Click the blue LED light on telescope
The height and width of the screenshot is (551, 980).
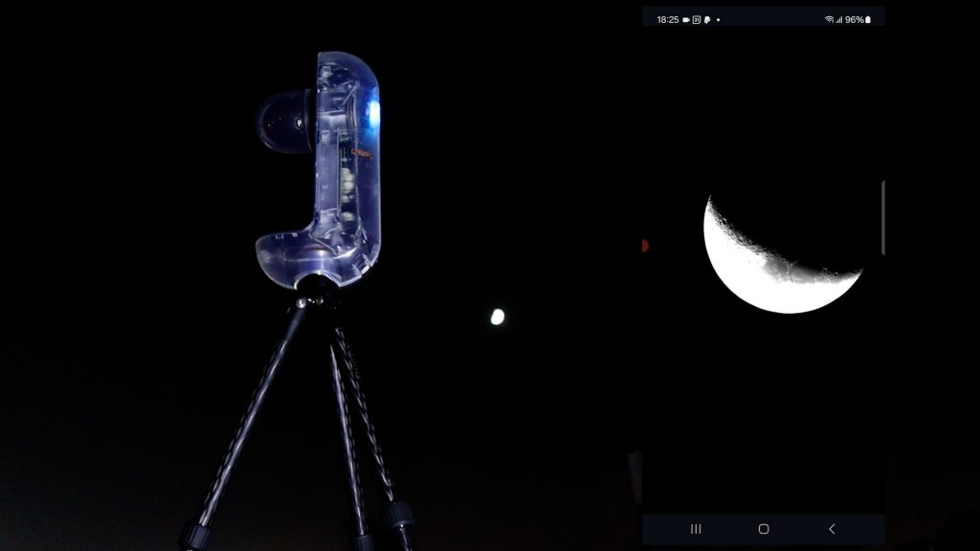pos(373,113)
